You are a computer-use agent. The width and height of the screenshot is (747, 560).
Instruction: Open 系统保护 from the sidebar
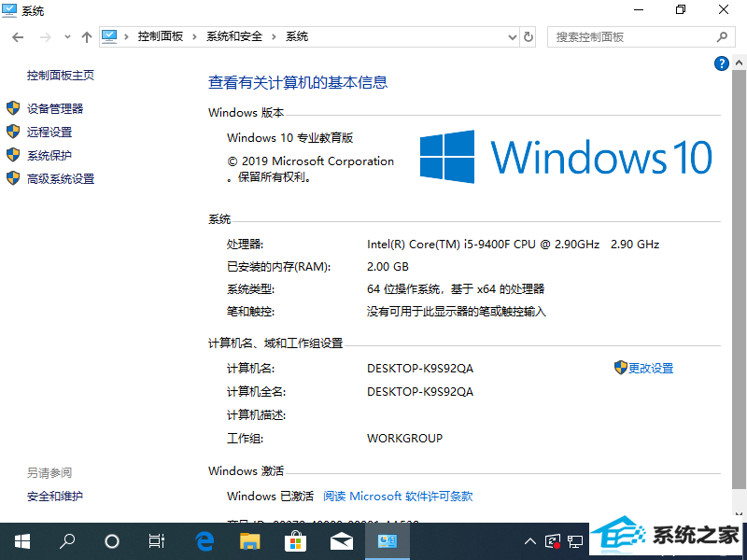[49, 155]
